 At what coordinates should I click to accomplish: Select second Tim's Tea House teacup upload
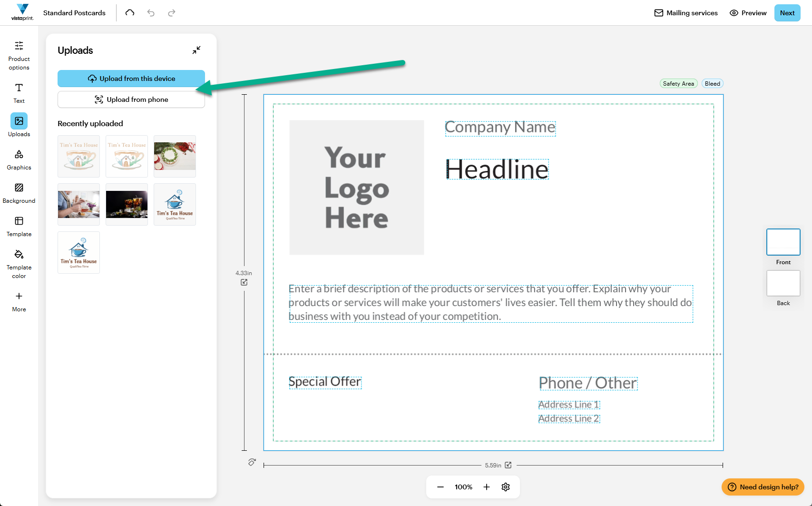[x=127, y=156]
